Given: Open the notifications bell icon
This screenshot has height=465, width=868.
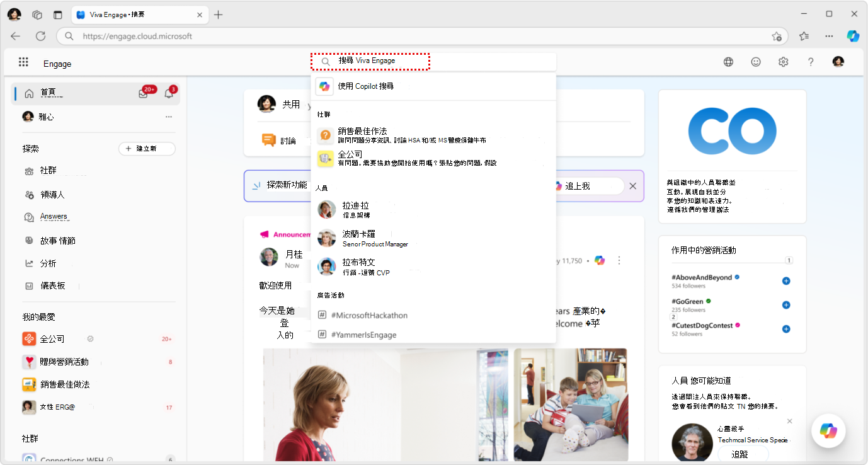Looking at the screenshot, I should point(169,93).
